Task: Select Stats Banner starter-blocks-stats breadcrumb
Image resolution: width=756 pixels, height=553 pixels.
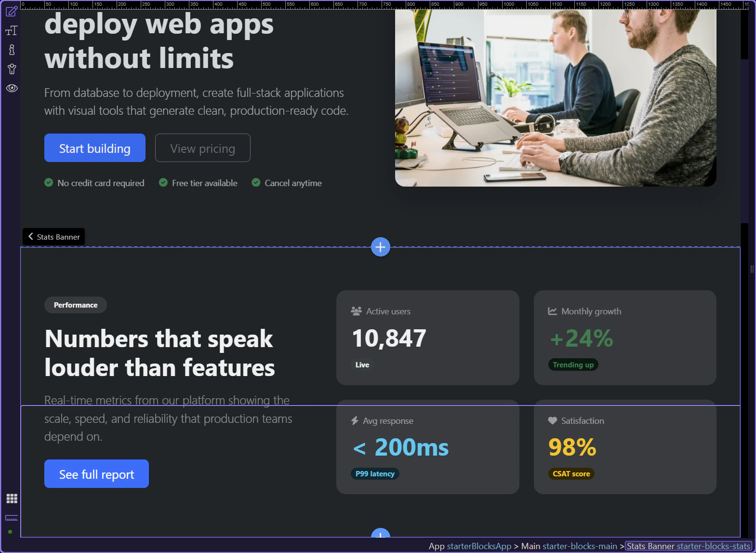Action: (x=688, y=546)
